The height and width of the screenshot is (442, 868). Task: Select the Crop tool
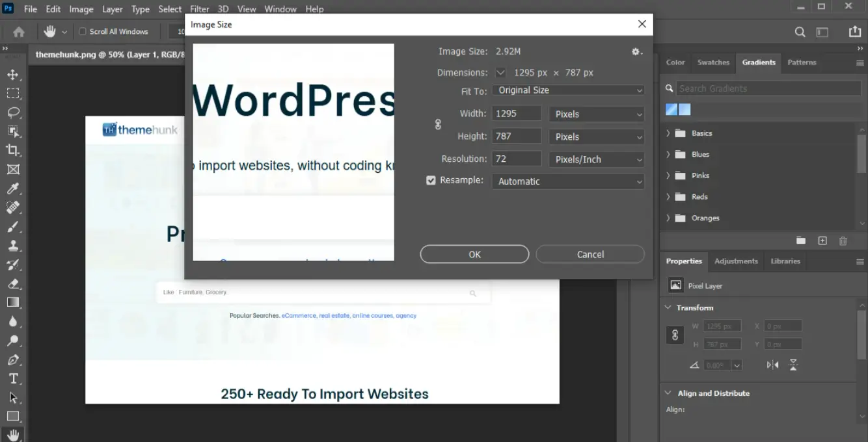tap(13, 151)
